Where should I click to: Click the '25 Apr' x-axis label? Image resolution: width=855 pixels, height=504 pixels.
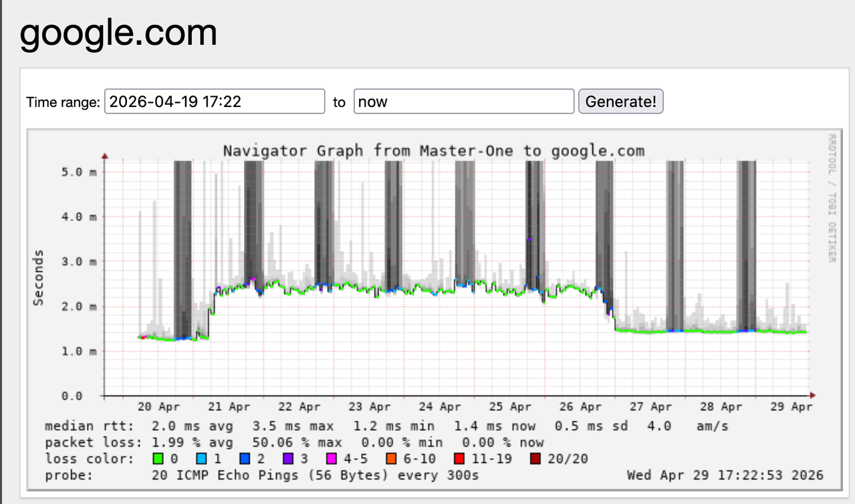tap(511, 406)
